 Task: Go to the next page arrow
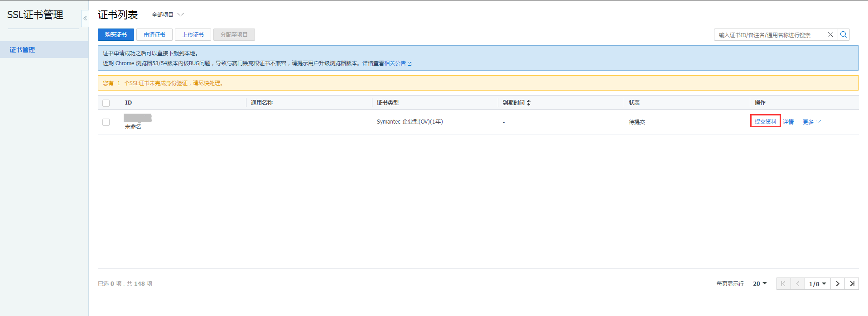838,284
